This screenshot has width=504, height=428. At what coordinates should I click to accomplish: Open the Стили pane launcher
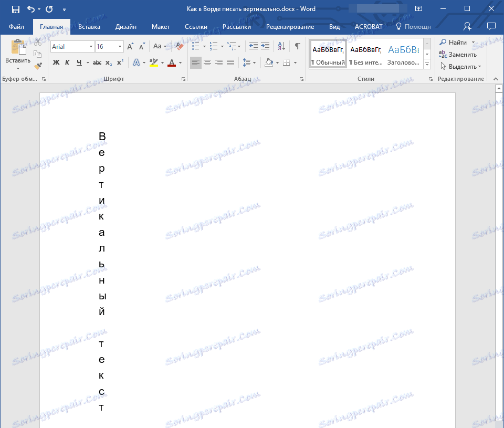coord(430,79)
